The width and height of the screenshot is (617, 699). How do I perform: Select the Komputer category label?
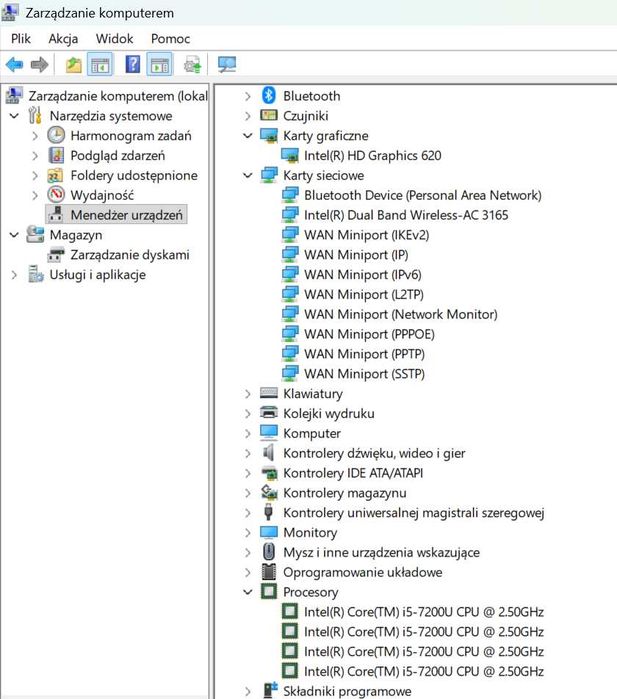[x=312, y=433]
